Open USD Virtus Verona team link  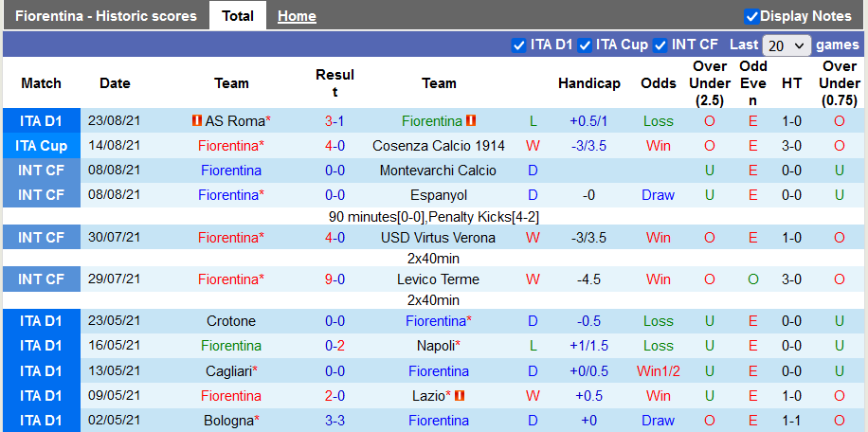point(438,238)
